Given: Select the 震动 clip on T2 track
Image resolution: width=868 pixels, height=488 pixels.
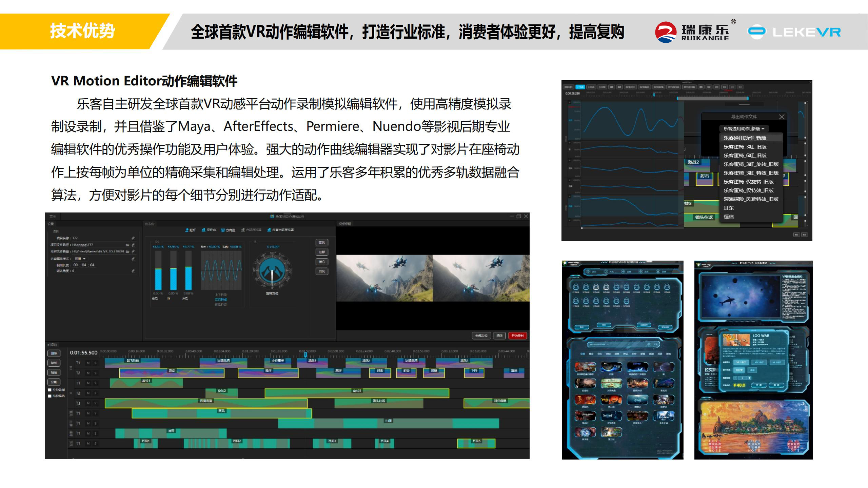Looking at the screenshot, I should (x=172, y=373).
